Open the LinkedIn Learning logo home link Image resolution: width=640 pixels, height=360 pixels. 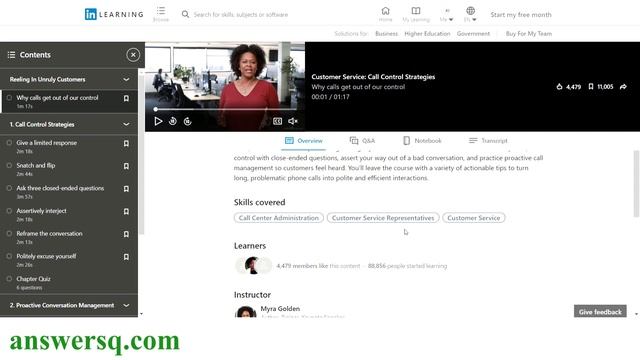(114, 14)
